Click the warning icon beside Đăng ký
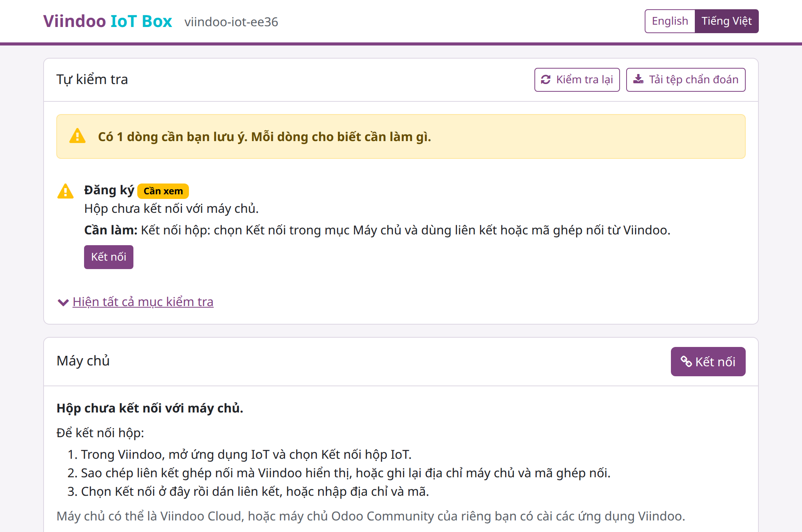 click(66, 191)
